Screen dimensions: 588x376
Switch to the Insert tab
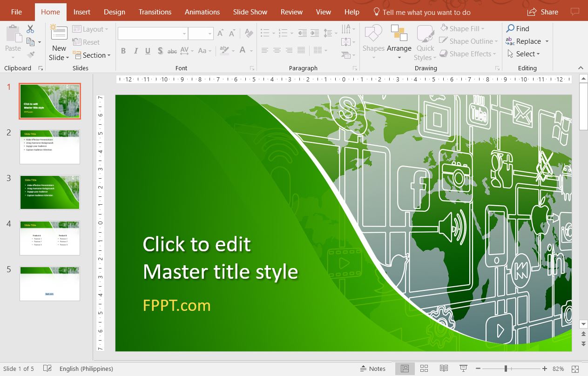click(82, 12)
